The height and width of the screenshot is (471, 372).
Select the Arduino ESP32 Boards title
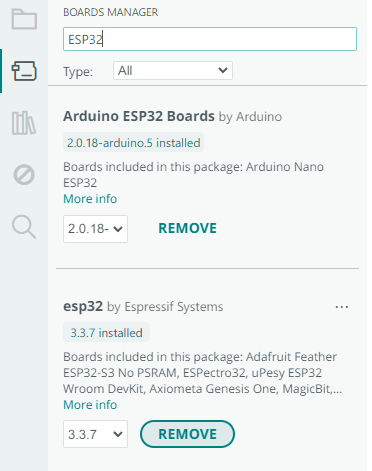[x=139, y=116]
